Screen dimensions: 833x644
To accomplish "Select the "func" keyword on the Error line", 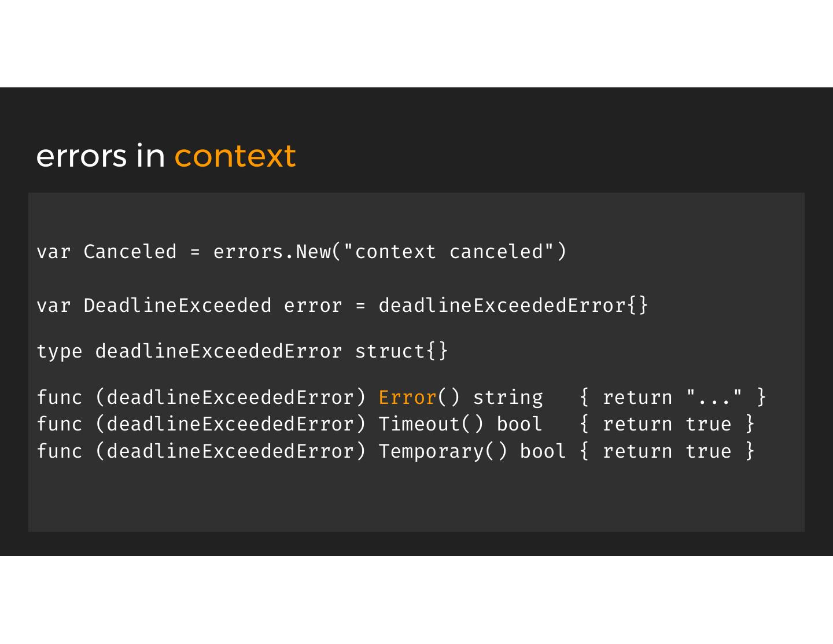I will 59,398.
